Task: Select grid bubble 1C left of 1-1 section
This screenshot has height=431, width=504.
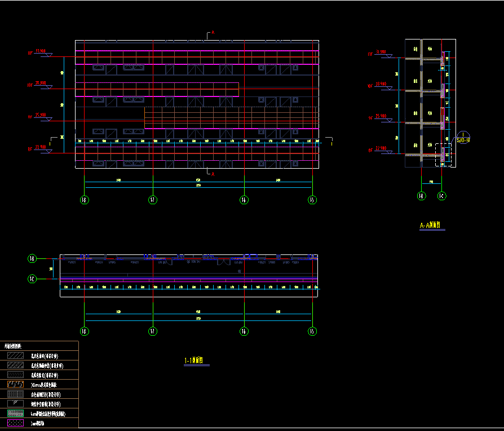Action: (32, 279)
